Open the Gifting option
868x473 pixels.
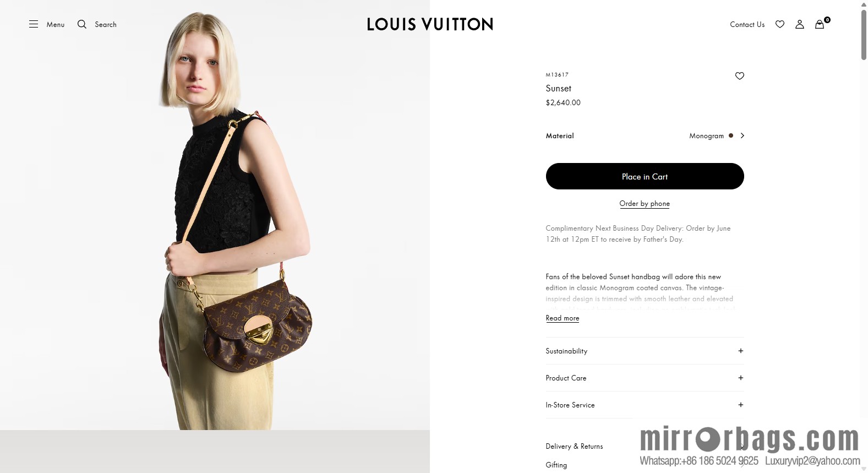(556, 465)
